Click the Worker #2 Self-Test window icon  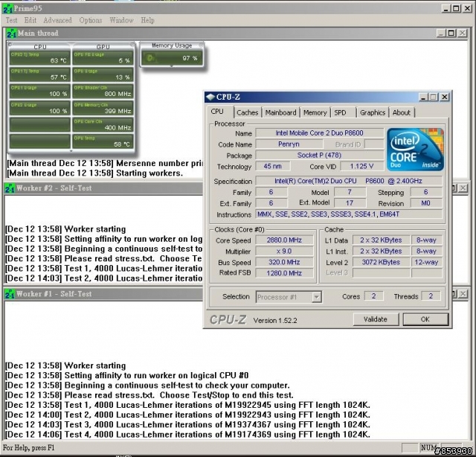(10, 188)
